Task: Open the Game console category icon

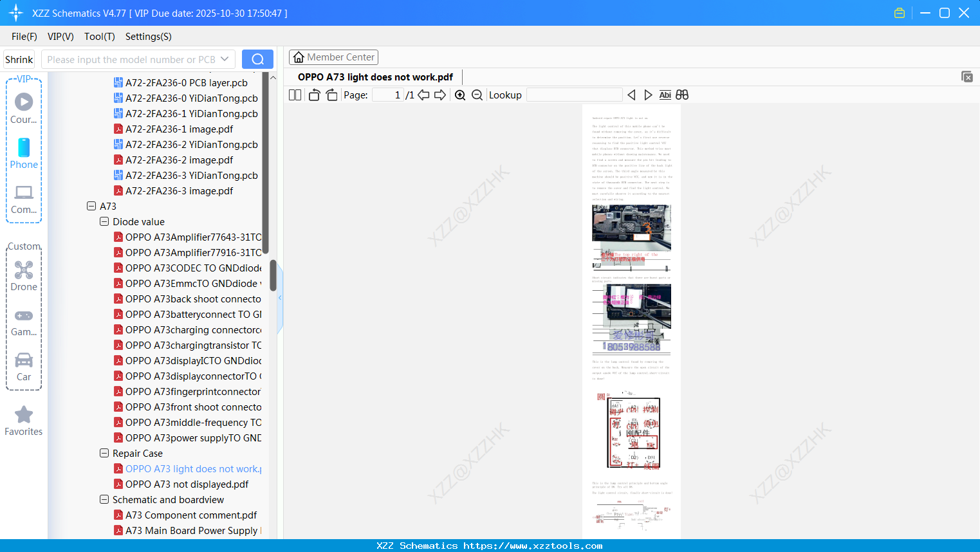Action: point(24,322)
